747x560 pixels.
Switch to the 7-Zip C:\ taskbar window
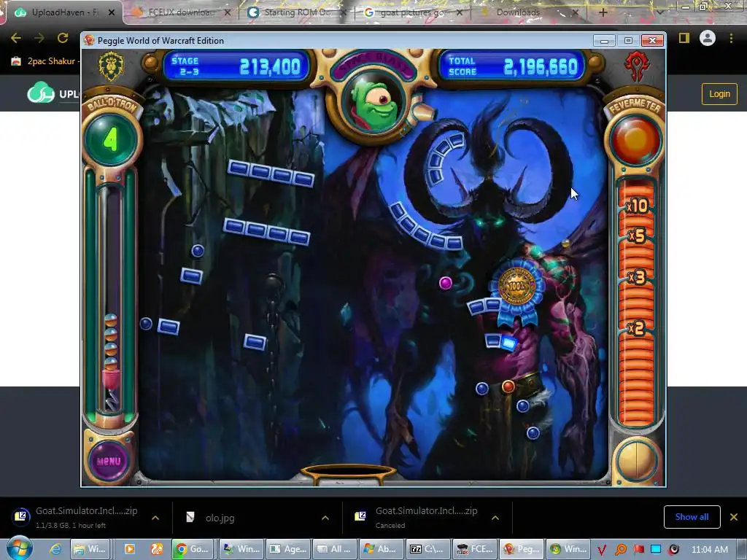coord(427,549)
